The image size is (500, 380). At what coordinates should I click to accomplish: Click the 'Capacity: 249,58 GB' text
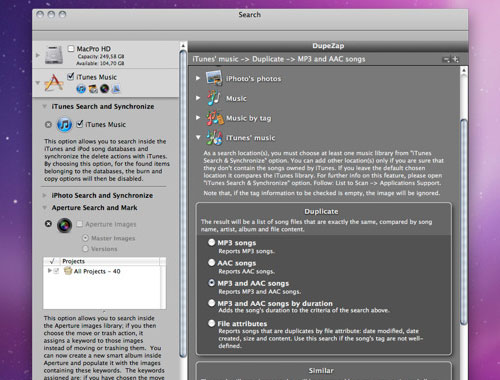101,56
